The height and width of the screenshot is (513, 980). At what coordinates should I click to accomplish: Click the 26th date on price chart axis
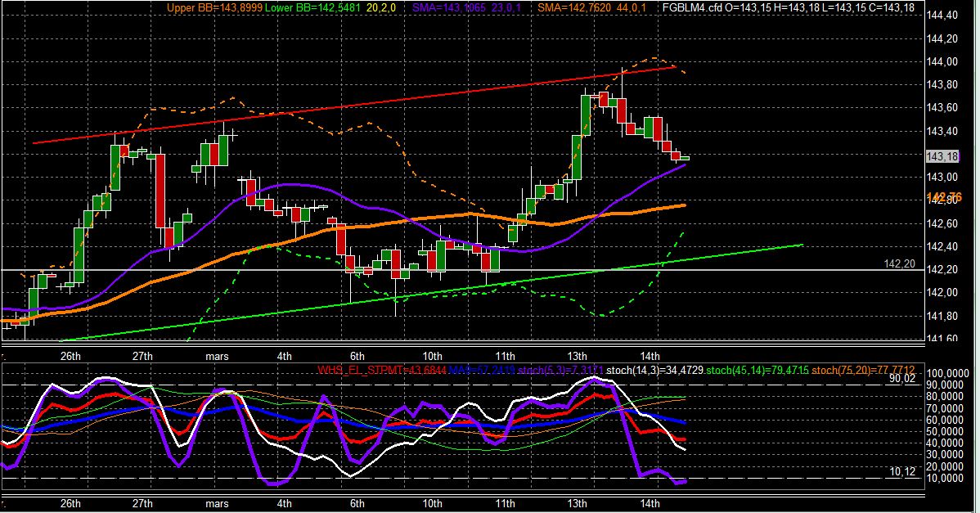(x=70, y=356)
